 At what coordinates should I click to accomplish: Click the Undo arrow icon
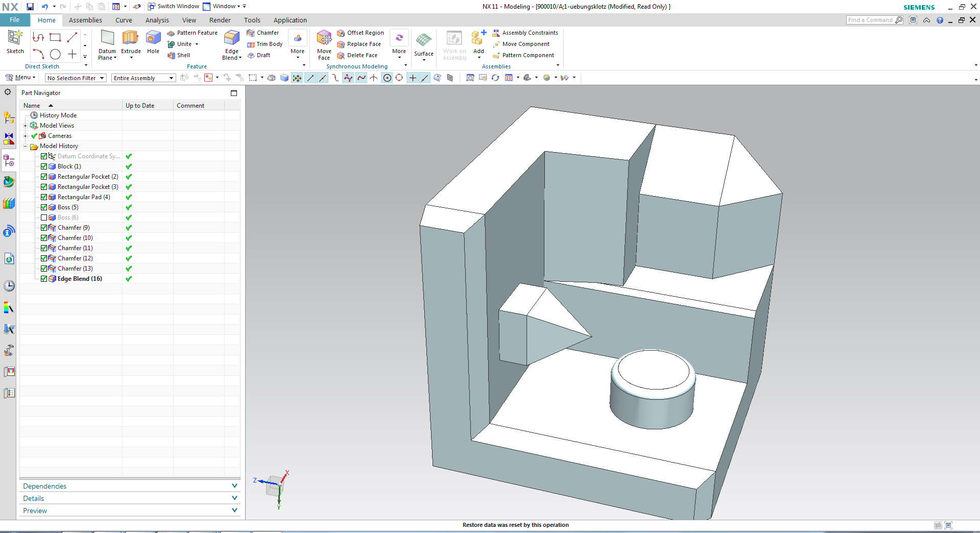45,7
